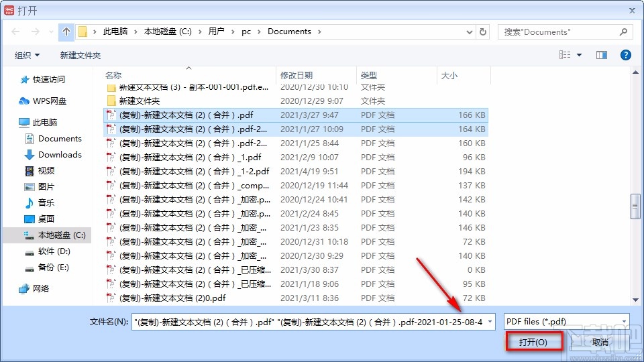The width and height of the screenshot is (644, 362).
Task: Select 网络 in the sidebar
Action: click(x=34, y=288)
